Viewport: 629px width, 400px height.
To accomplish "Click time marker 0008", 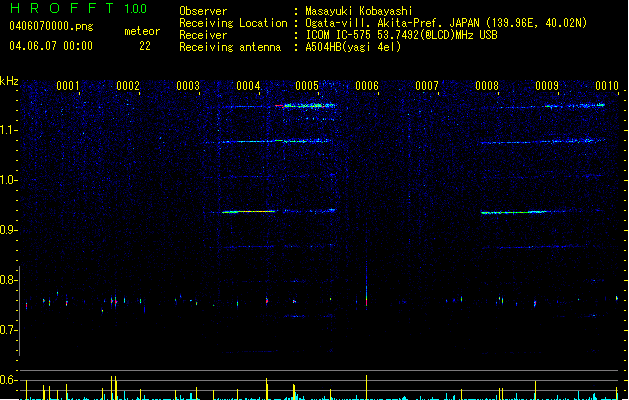I will [487, 85].
